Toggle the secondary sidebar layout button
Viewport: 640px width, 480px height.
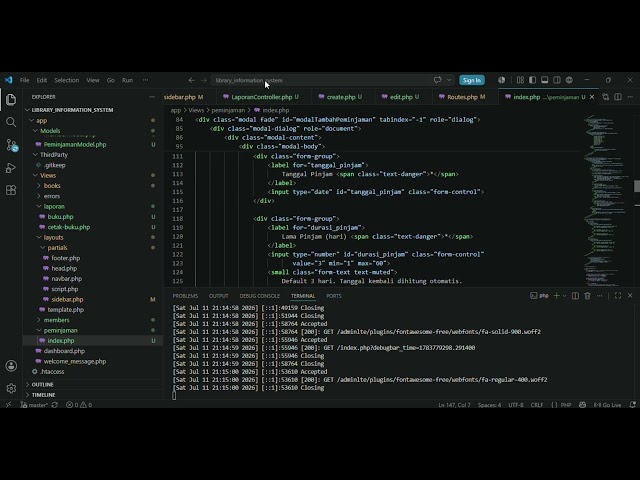(x=557, y=80)
